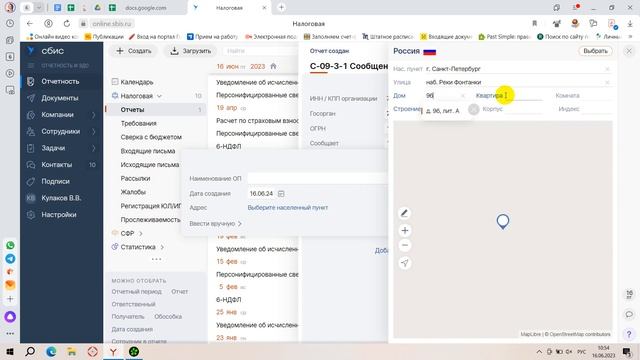Click the map edit pencil icon
This screenshot has height=360, width=640.
[404, 213]
